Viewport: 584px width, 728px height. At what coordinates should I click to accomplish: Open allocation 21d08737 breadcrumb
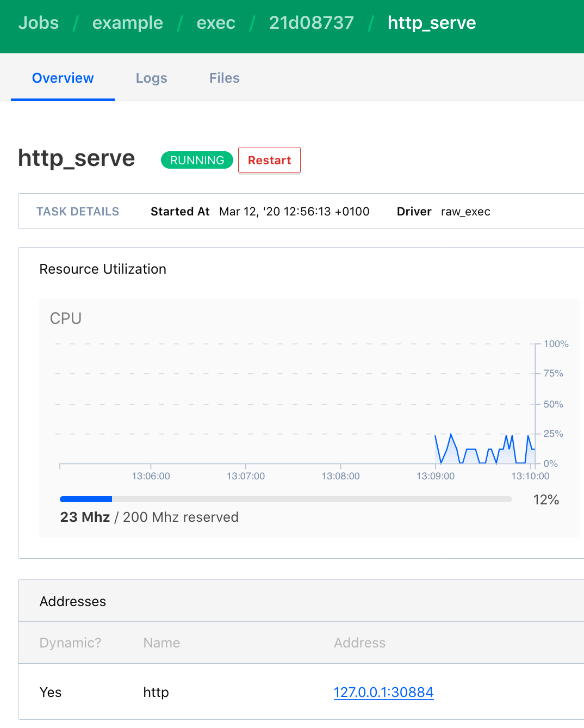[x=312, y=23]
